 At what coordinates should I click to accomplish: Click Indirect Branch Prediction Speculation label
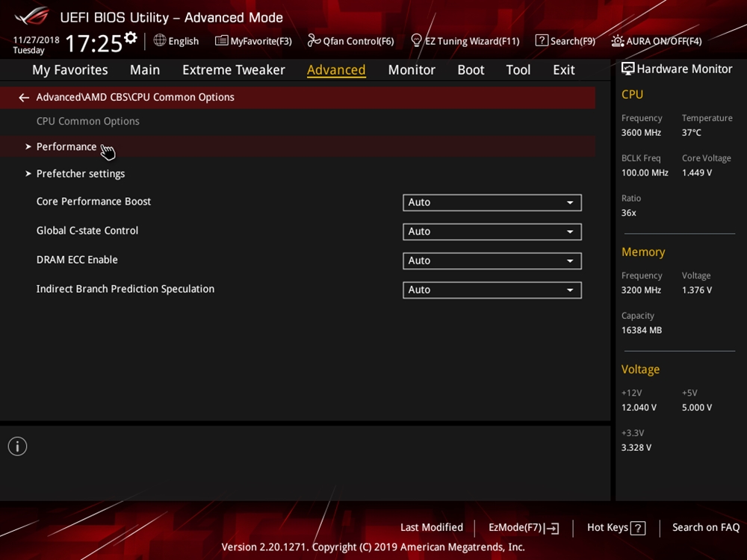(x=125, y=289)
